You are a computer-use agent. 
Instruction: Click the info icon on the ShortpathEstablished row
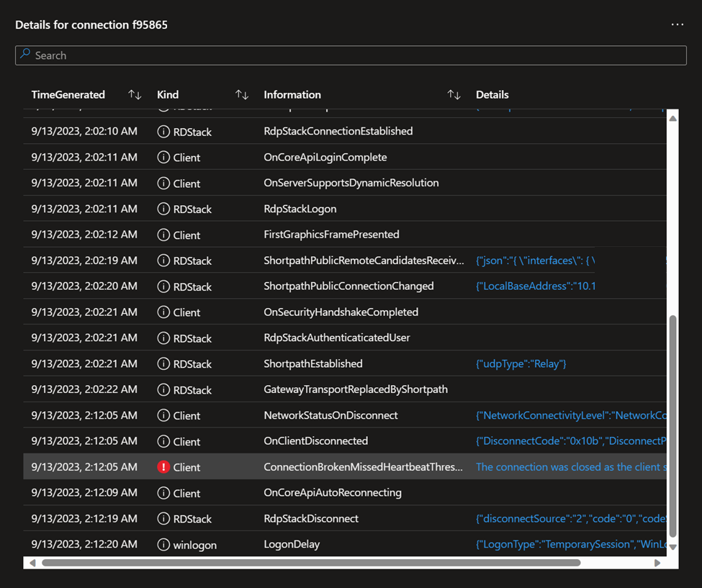pyautogui.click(x=163, y=363)
